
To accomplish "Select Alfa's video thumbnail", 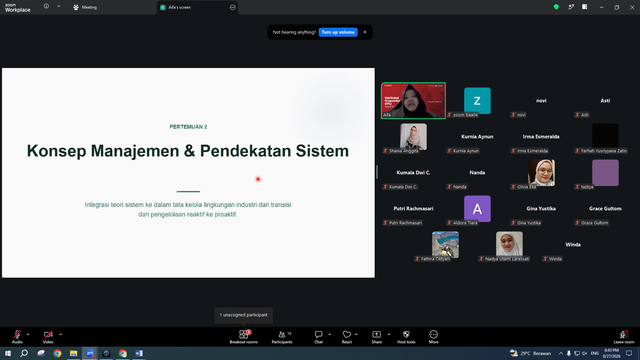I will (413, 100).
